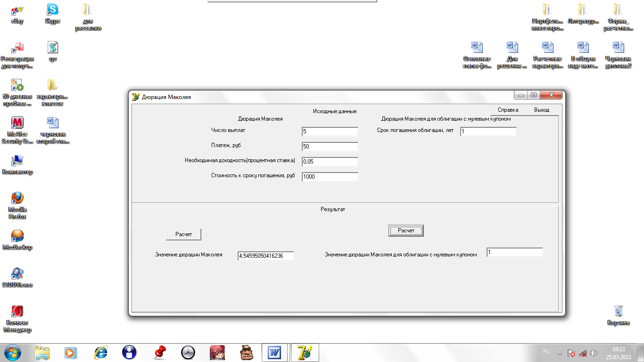Screen dimensions: 644x362
Task: Open the STDUViewer desktop shortcut
Action: pyautogui.click(x=17, y=277)
